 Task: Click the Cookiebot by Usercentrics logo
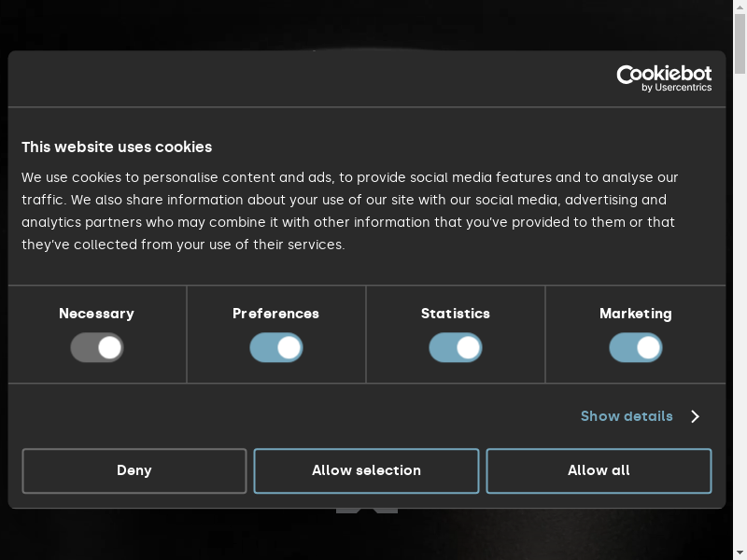[664, 78]
